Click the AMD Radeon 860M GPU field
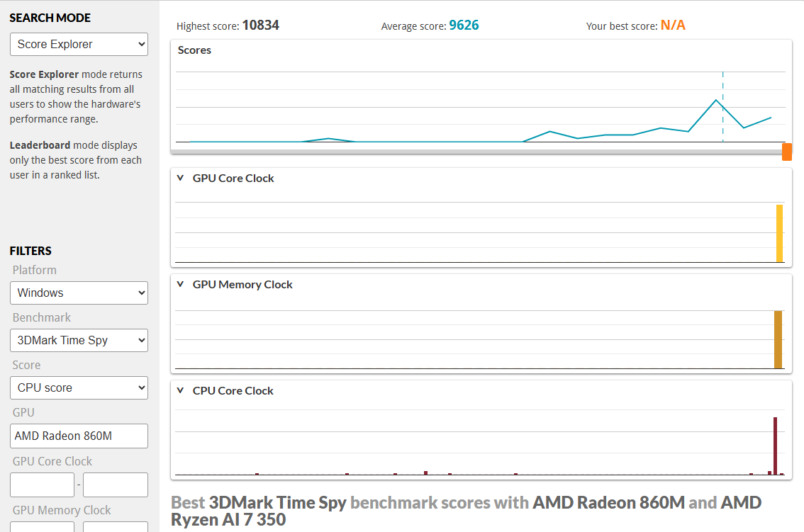Image resolution: width=804 pixels, height=532 pixels. (x=79, y=436)
